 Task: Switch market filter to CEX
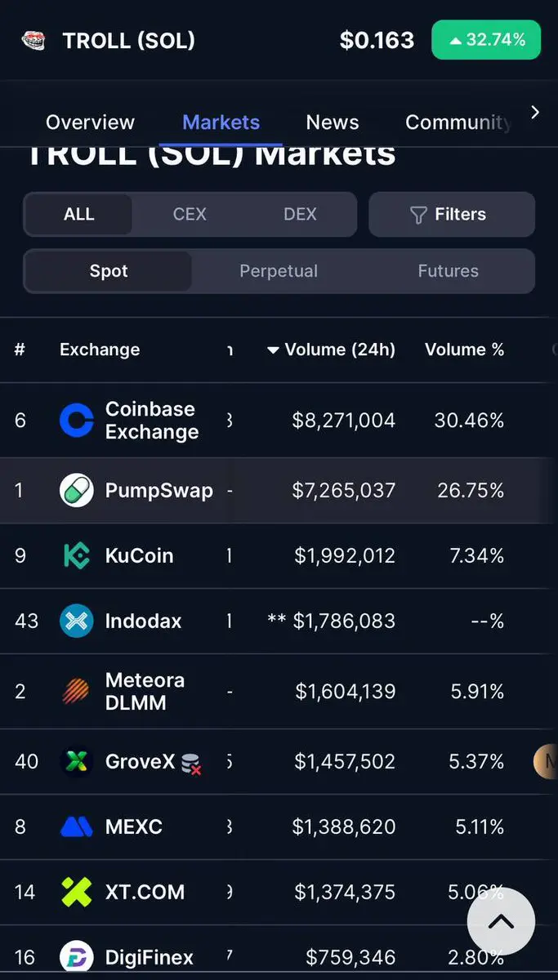pos(190,214)
